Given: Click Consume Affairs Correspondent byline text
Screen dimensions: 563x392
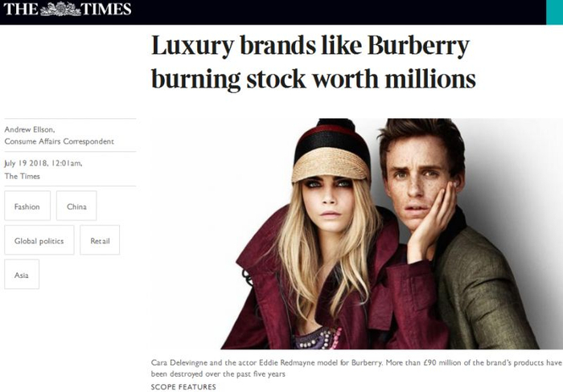Looking at the screenshot, I should [x=60, y=141].
